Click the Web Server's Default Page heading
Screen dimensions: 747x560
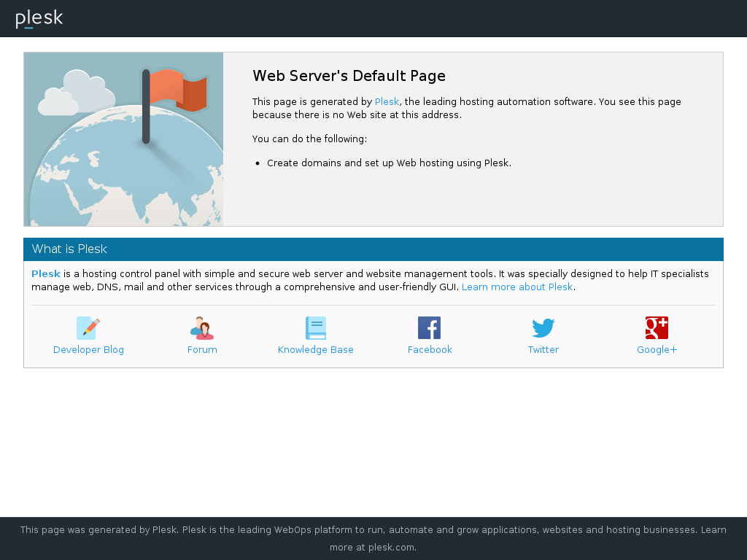pos(349,76)
